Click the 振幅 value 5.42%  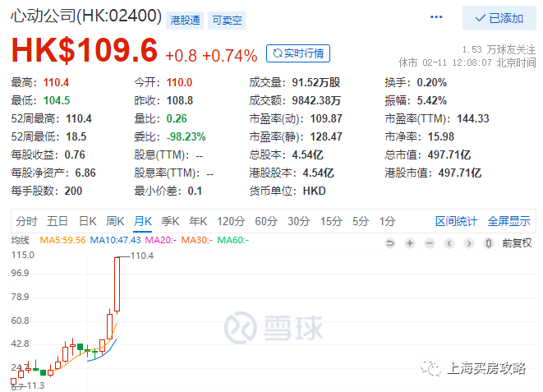pyautogui.click(x=431, y=100)
